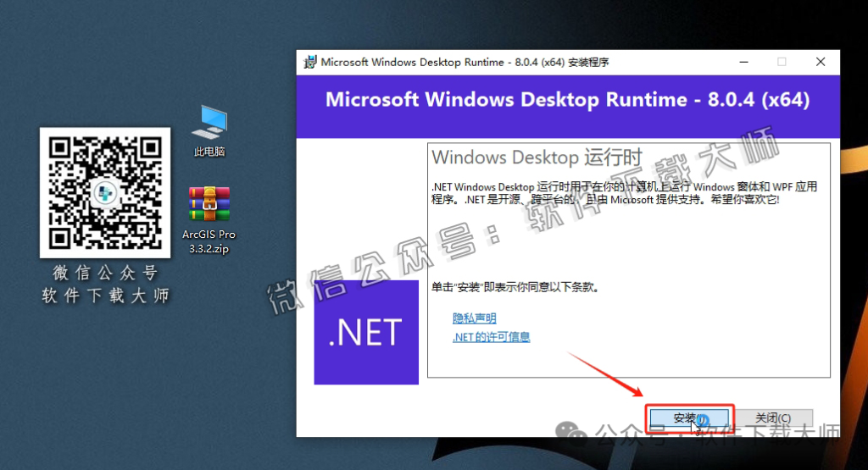
Task: Click the .NET description paragraph text
Action: pyautogui.click(x=625, y=193)
